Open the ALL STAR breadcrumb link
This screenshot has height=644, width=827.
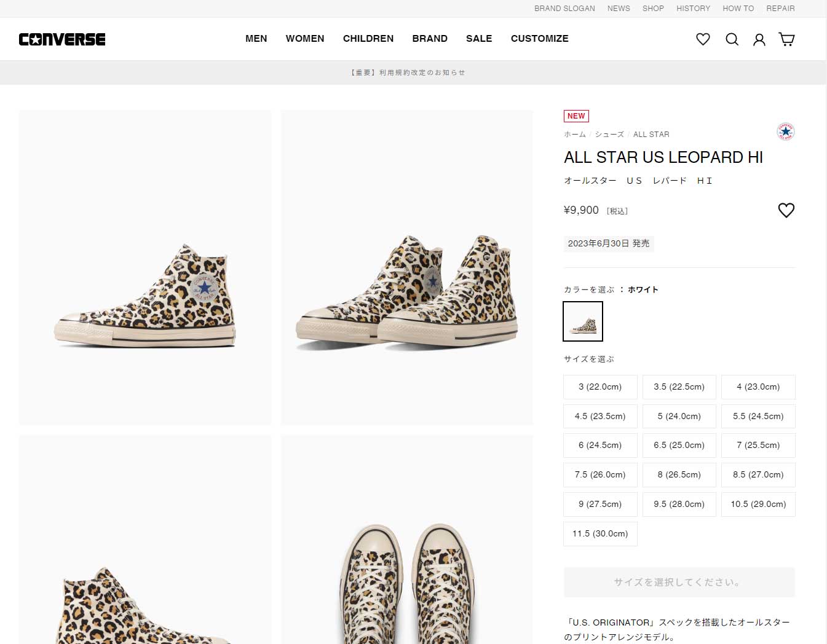(651, 134)
